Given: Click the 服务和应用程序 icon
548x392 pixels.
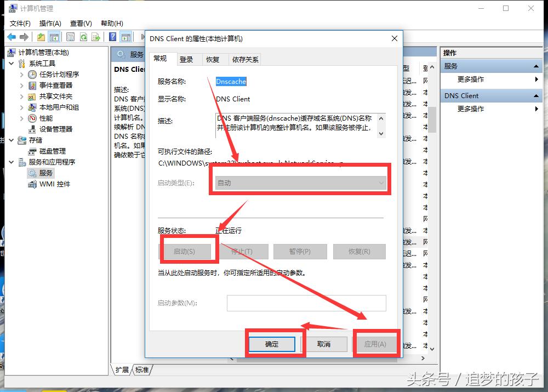Looking at the screenshot, I should (x=22, y=162).
